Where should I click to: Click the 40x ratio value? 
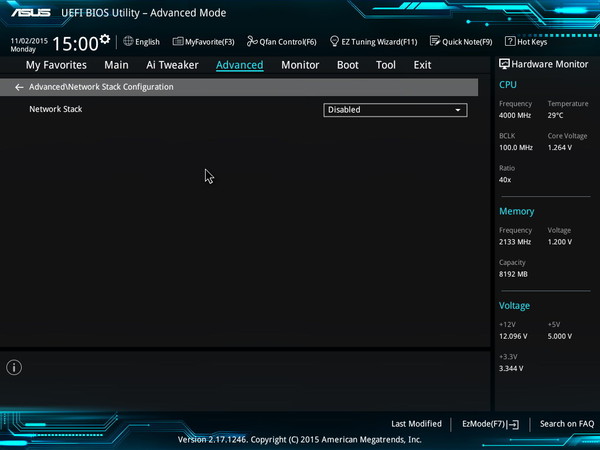[x=505, y=179]
